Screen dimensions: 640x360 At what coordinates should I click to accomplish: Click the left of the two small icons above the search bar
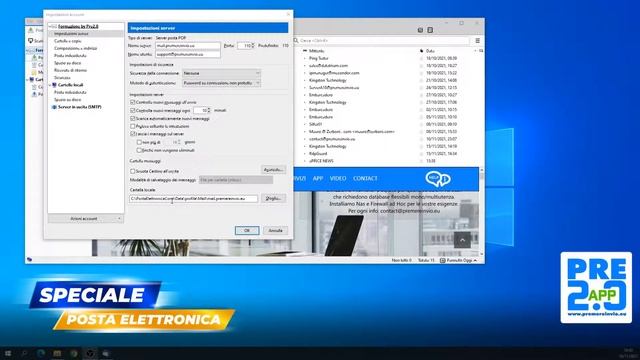pos(420,30)
